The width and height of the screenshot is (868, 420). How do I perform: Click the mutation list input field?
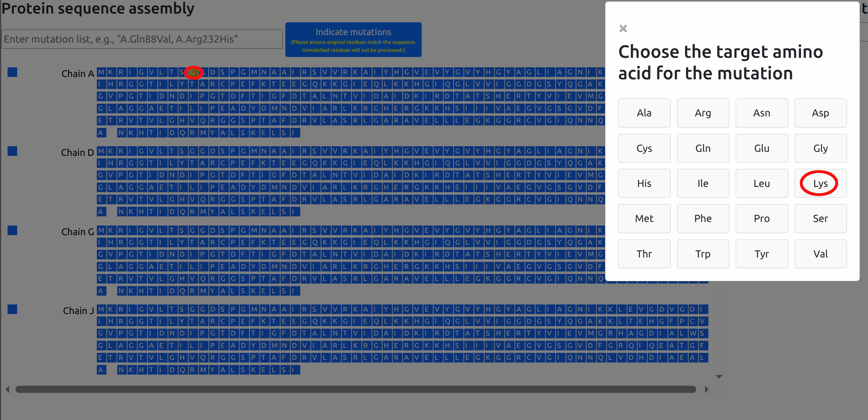[142, 39]
